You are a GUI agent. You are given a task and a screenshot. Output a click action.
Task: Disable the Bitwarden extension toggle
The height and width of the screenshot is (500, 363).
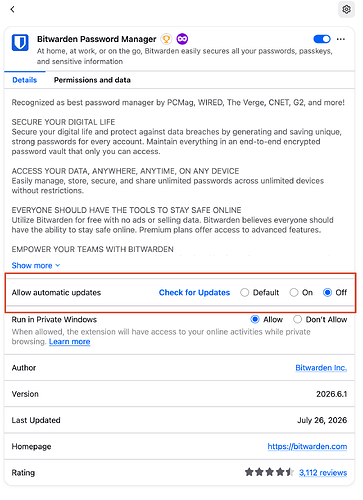(322, 39)
